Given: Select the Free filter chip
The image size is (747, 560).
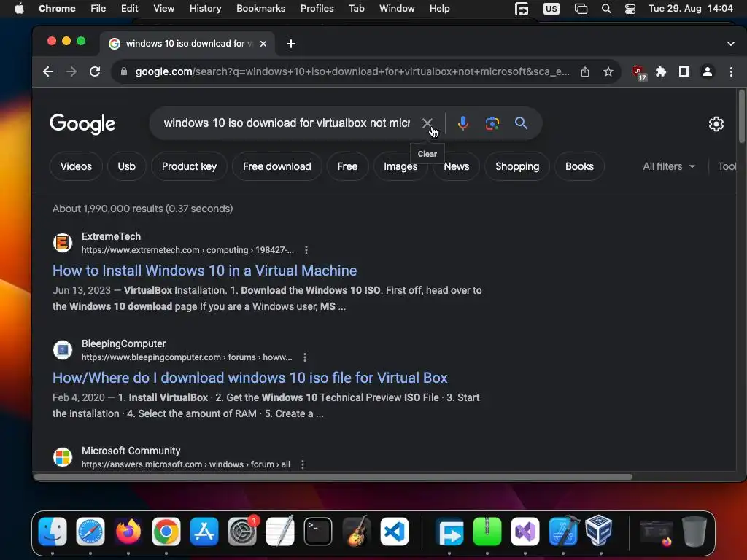Looking at the screenshot, I should [347, 166].
